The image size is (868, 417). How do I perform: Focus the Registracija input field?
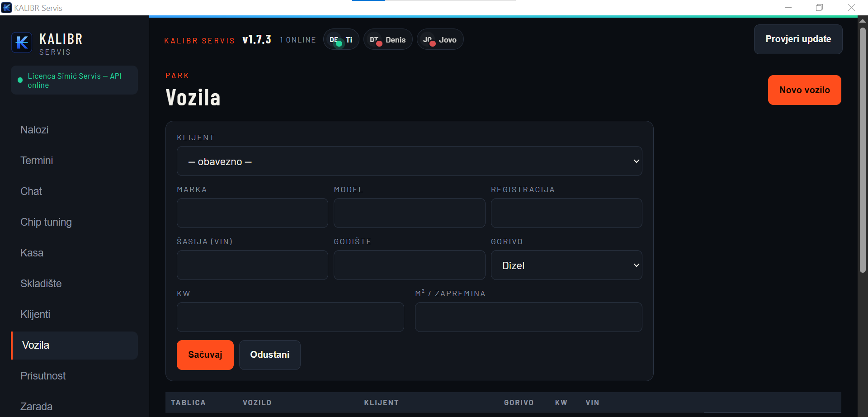point(566,213)
